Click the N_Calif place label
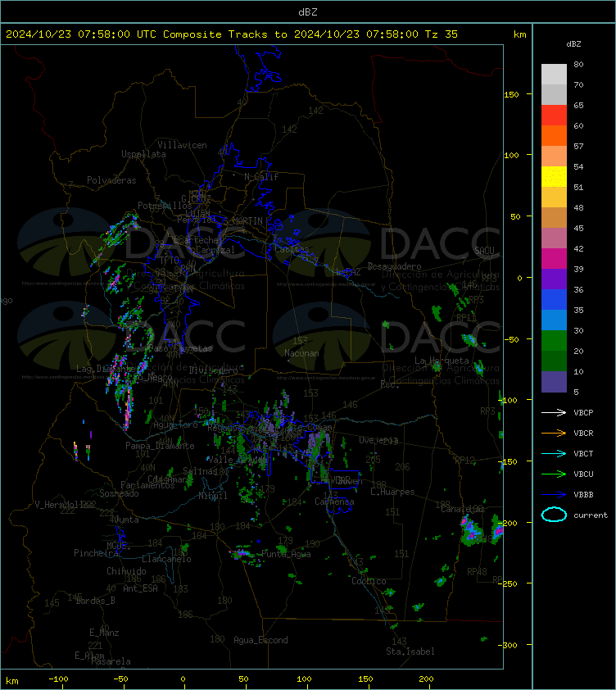 coord(261,177)
